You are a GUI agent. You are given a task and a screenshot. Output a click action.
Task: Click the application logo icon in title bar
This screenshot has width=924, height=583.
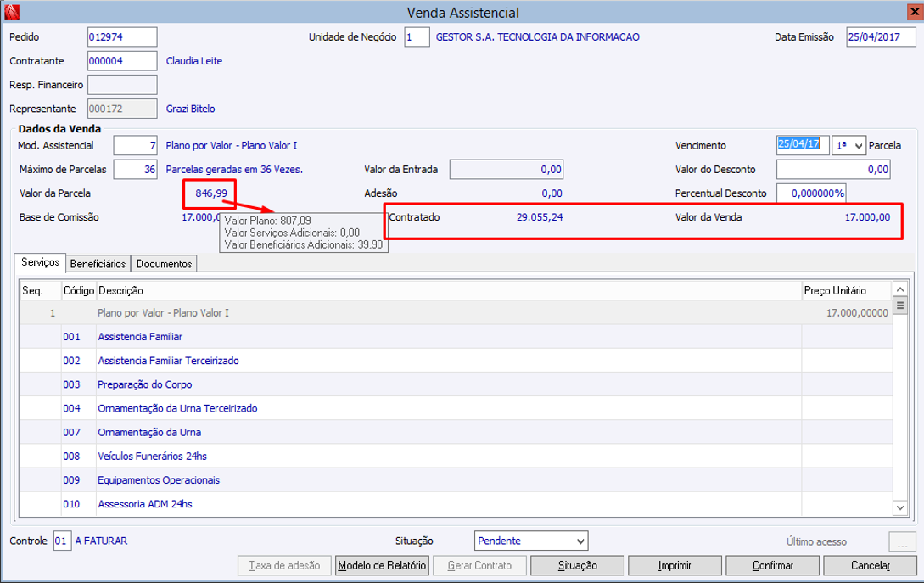click(x=11, y=11)
